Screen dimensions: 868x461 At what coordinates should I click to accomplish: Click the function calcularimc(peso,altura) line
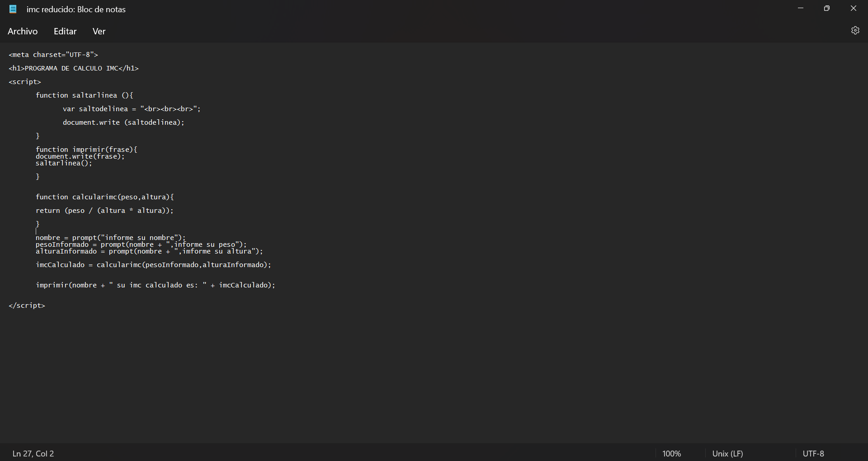coord(105,197)
